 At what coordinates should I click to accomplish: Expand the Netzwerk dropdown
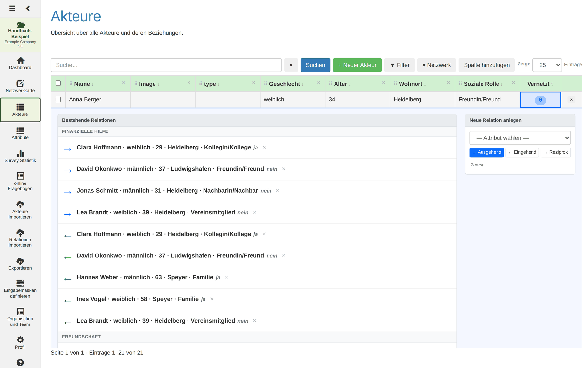[437, 65]
